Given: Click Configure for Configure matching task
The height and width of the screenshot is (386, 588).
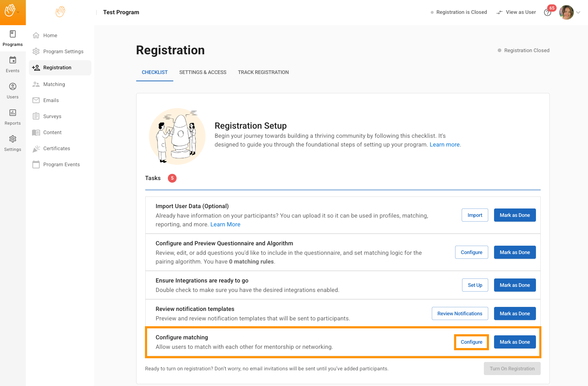Looking at the screenshot, I should (471, 342).
